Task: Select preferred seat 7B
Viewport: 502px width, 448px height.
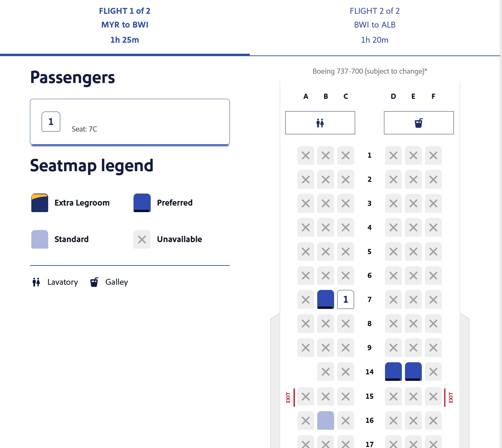Action: click(x=325, y=299)
